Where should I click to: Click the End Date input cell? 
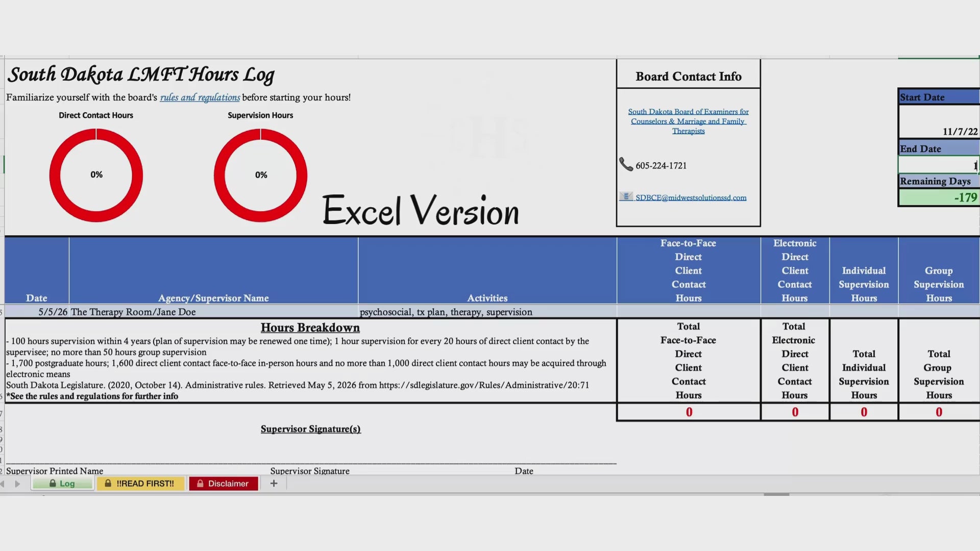coord(938,165)
